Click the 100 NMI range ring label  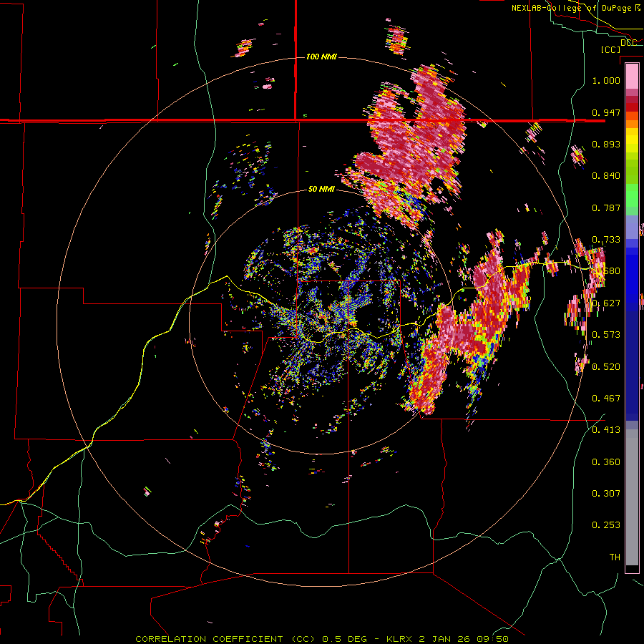pyautogui.click(x=321, y=57)
